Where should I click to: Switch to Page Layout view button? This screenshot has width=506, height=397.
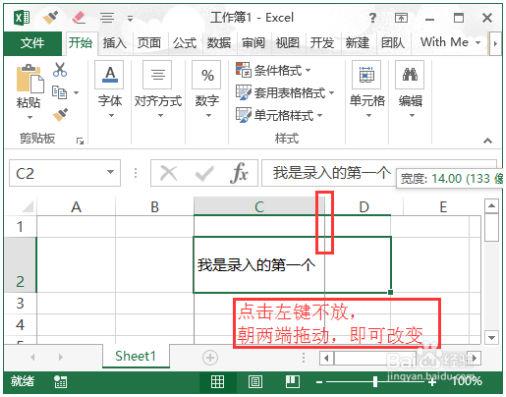(255, 381)
